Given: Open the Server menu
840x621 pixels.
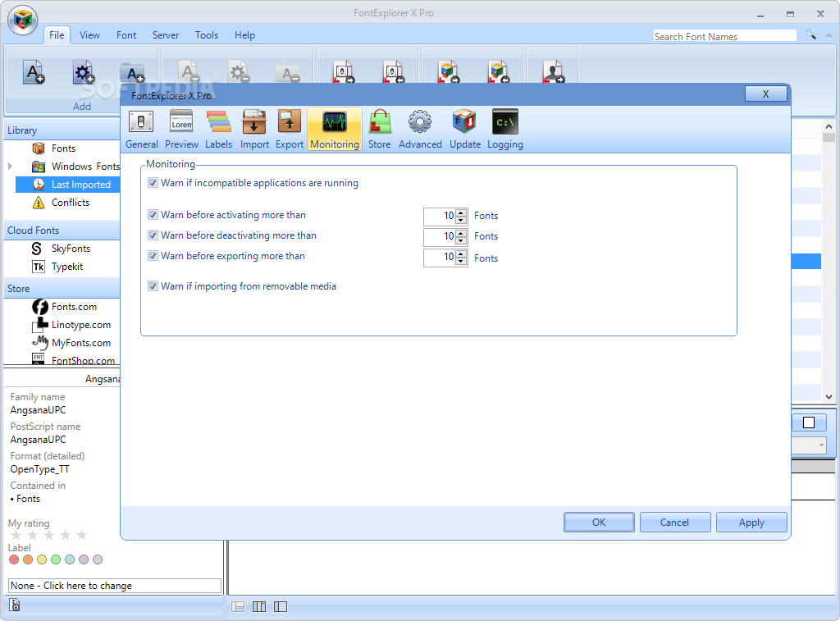Looking at the screenshot, I should click(166, 34).
